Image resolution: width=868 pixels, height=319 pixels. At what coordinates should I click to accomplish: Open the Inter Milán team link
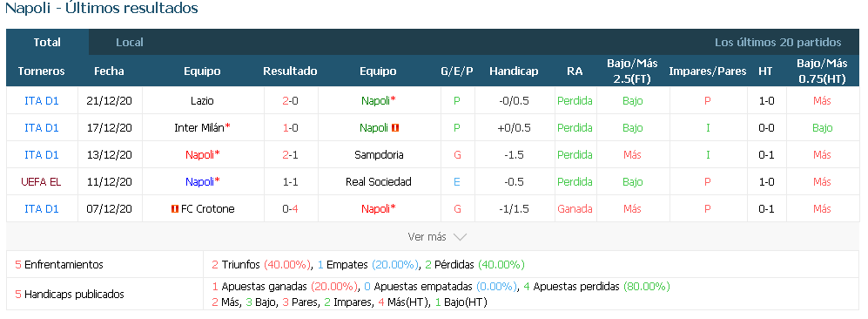click(x=199, y=128)
